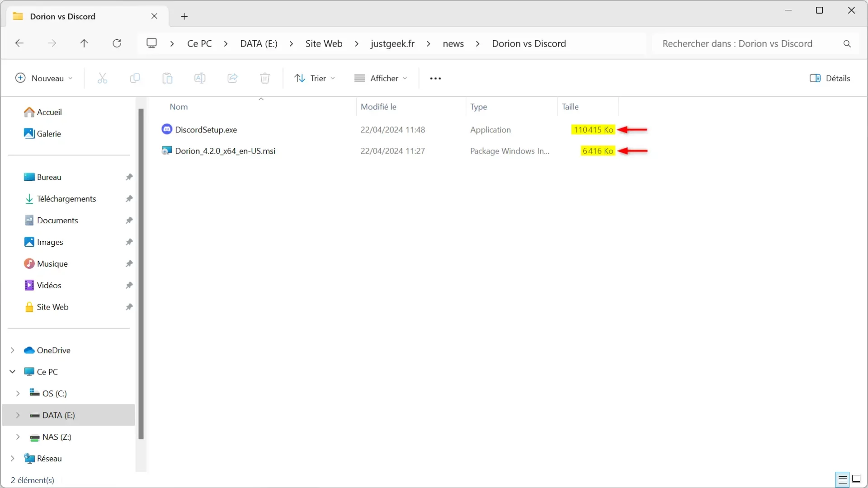Go forward with the right arrow
This screenshot has width=868, height=488.
52,43
